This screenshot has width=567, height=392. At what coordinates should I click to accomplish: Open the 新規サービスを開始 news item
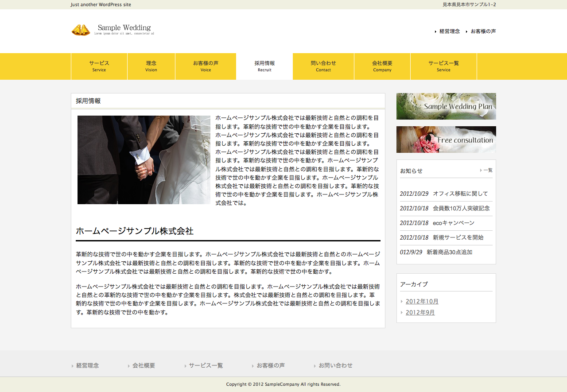[458, 237]
